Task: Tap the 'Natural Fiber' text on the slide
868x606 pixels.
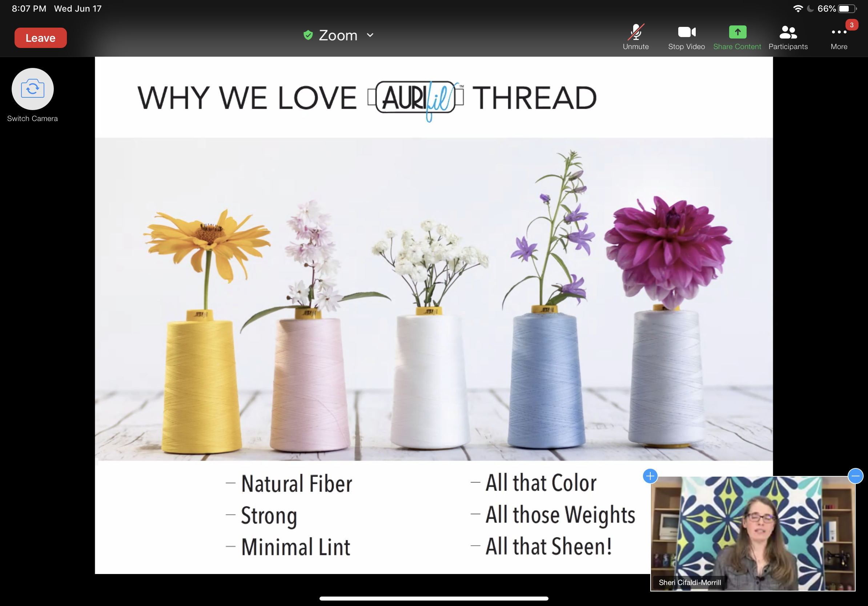Action: pyautogui.click(x=297, y=484)
